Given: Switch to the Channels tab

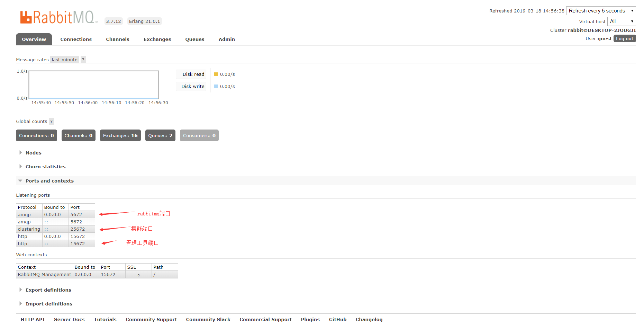Looking at the screenshot, I should click(x=118, y=39).
